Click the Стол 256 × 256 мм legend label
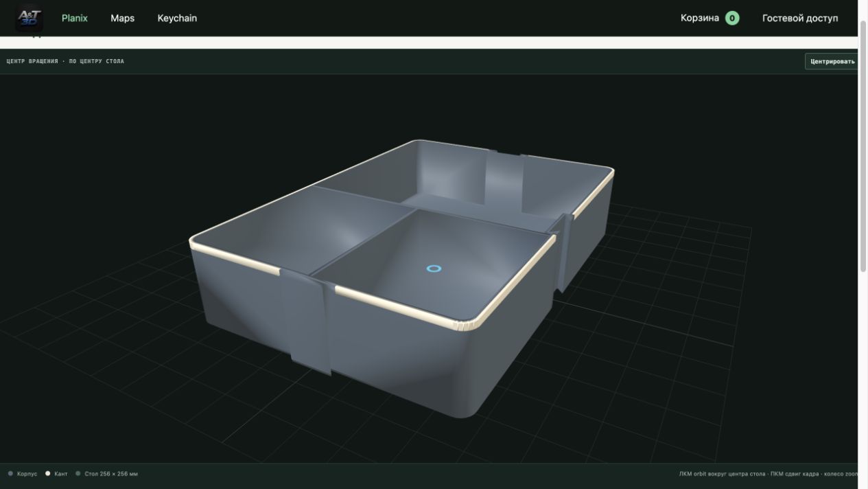This screenshot has height=489, width=868. [111, 474]
